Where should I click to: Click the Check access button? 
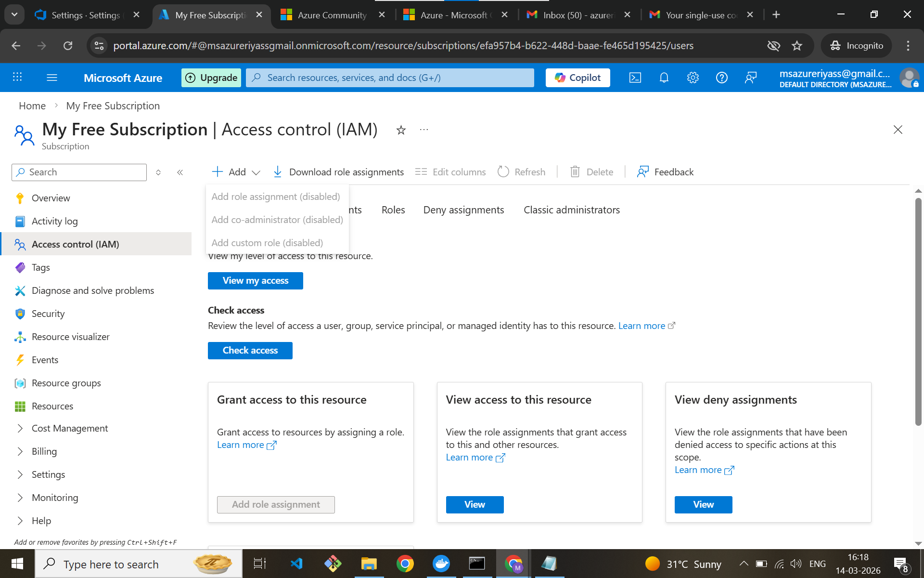tap(250, 351)
